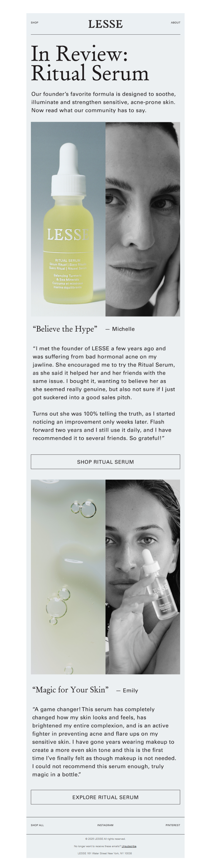
Task: Open the INSTAGRAM footer link
Action: 105,825
